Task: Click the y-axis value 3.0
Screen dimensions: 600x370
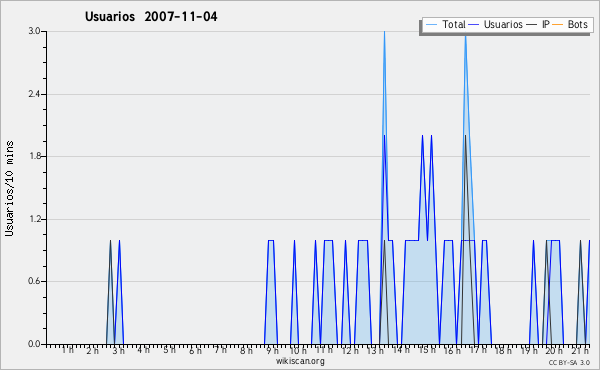Action: coord(34,31)
